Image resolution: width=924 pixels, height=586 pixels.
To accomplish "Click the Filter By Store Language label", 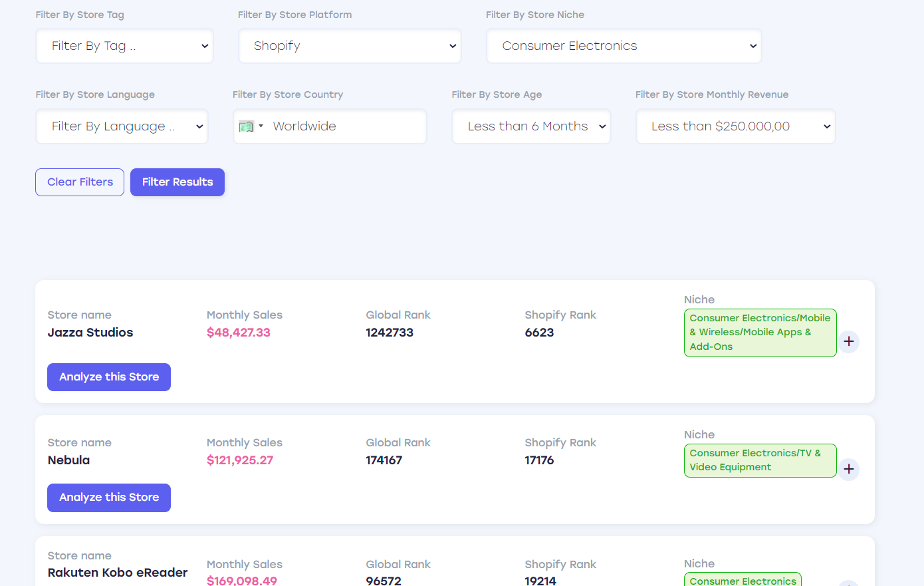I will [95, 94].
